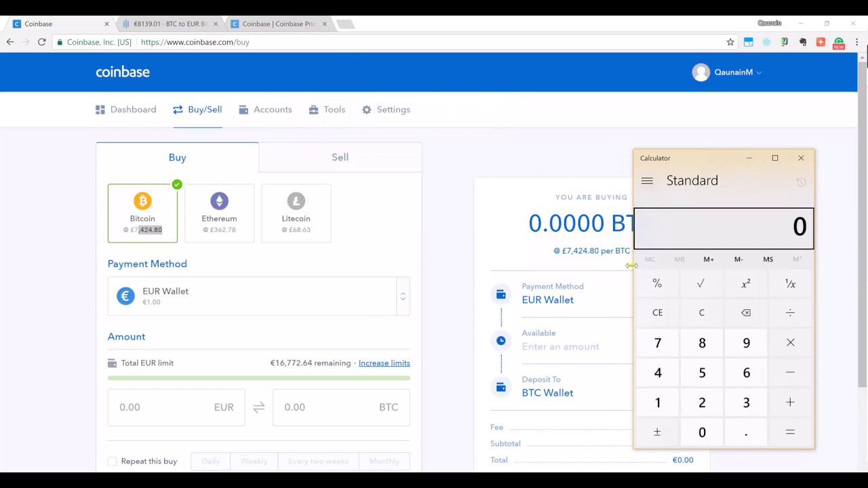
Task: Enable the Repeat this buy checkbox
Action: 113,462
